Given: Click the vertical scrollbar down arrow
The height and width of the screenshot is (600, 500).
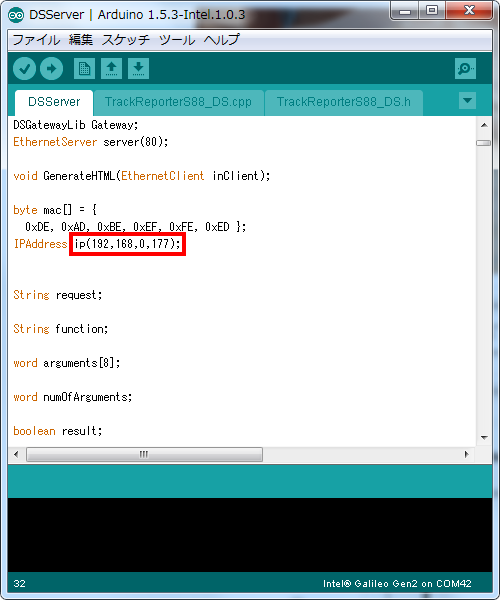Looking at the screenshot, I should [x=484, y=437].
